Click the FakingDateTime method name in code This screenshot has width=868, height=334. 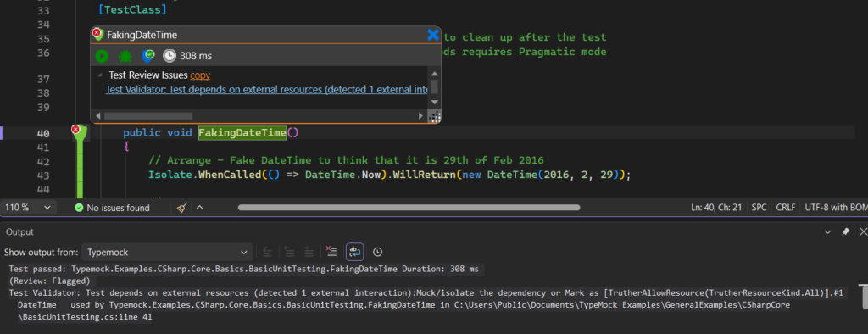pos(242,133)
